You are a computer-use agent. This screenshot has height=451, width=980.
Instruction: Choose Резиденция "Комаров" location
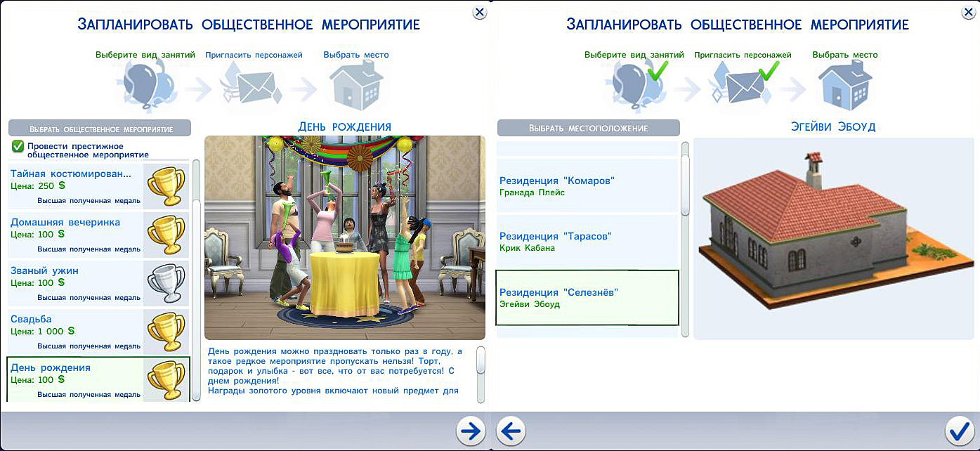pos(587,186)
